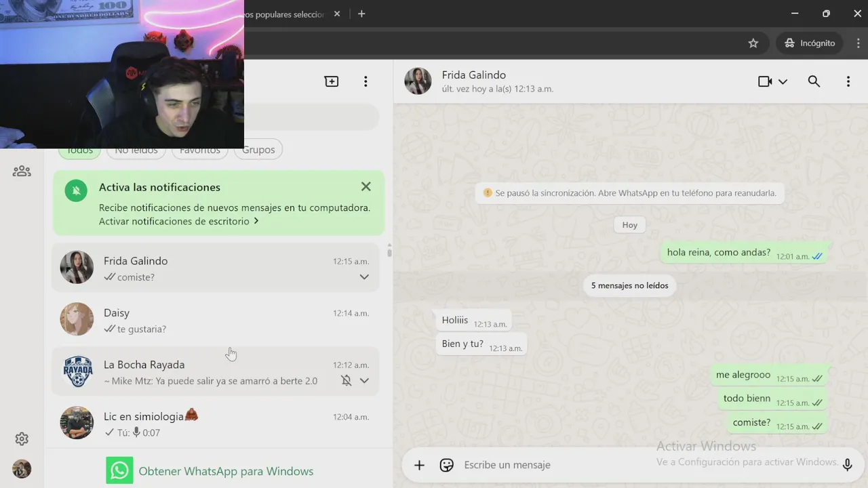Open chat list three-dot menu

pos(366,81)
